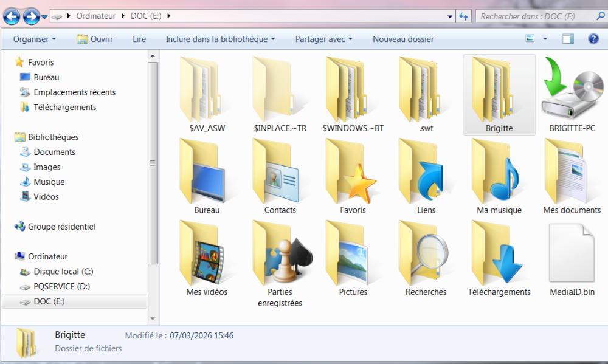
Task: Change view with the view mode icon
Action: click(530, 38)
